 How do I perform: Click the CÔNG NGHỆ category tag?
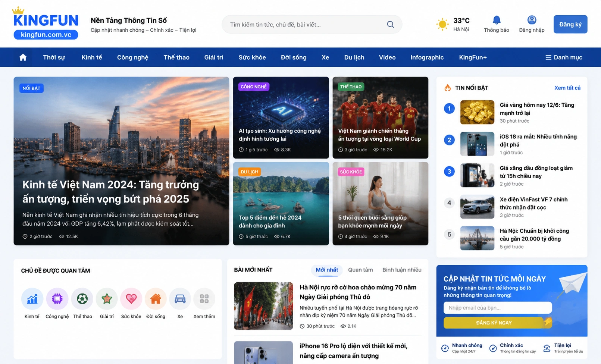click(254, 87)
